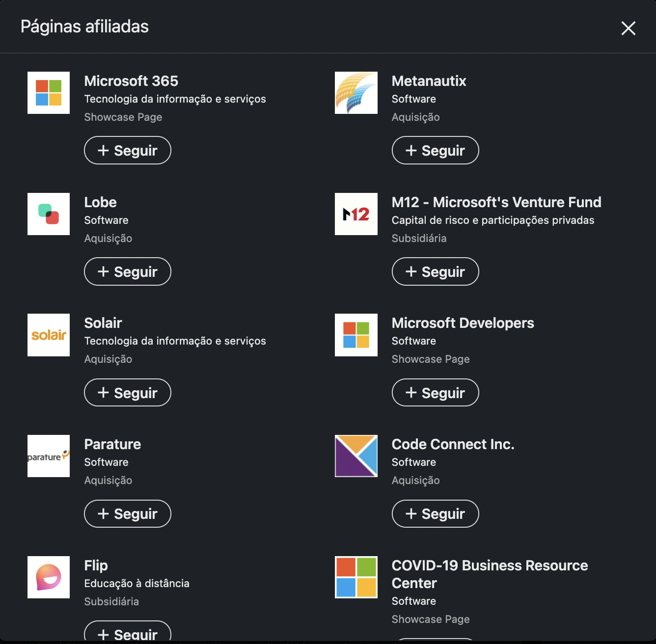Click Seguir for Lobe
This screenshot has width=656, height=644.
(128, 271)
